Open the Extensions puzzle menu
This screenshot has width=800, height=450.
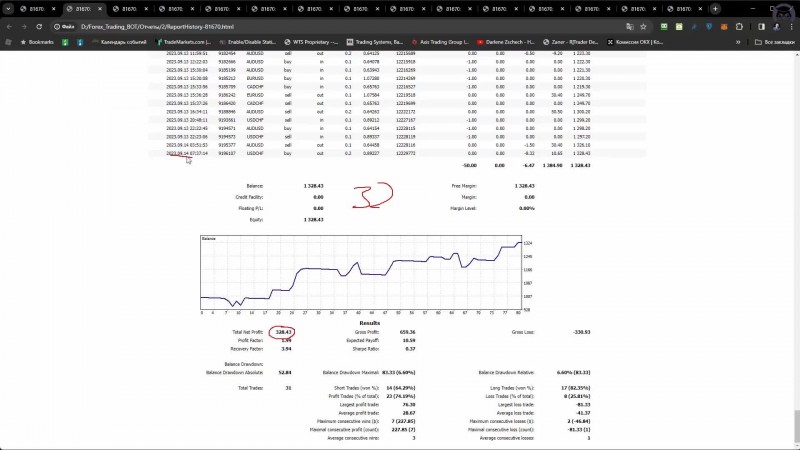click(739, 27)
